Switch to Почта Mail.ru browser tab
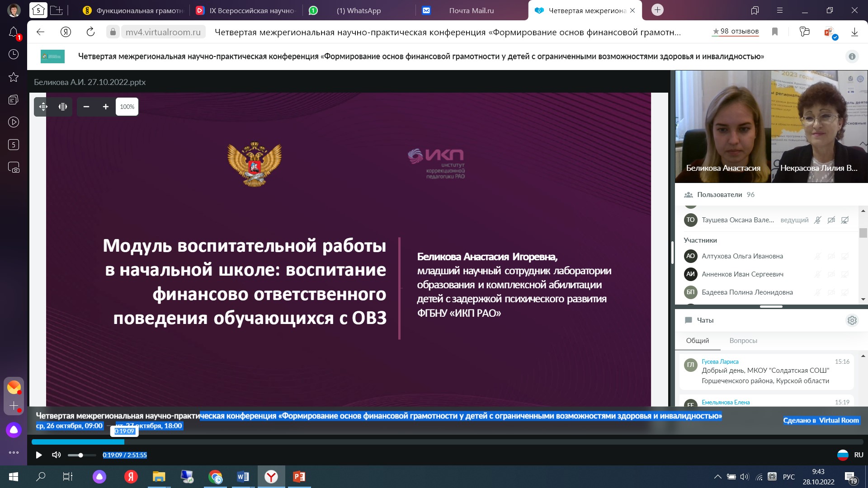 (471, 10)
